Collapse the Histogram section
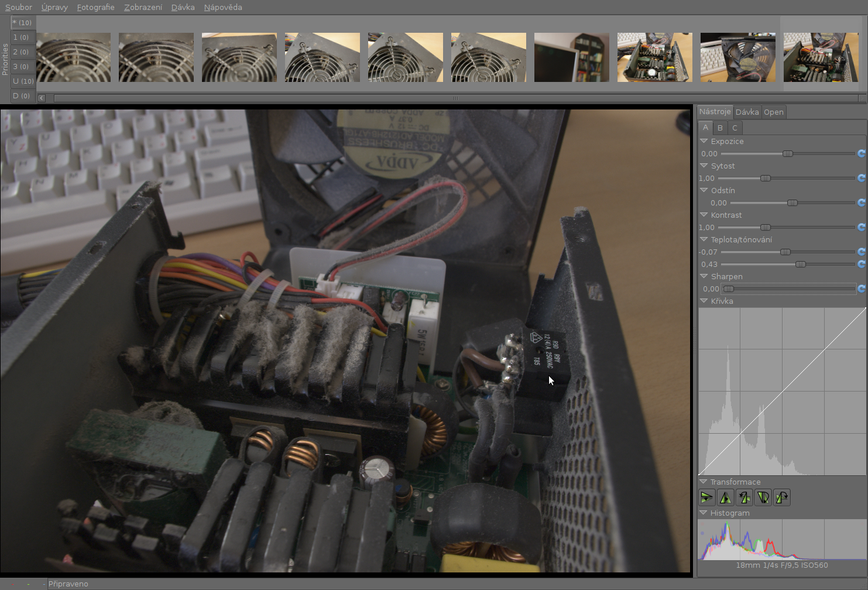The width and height of the screenshot is (868, 590). pos(704,513)
